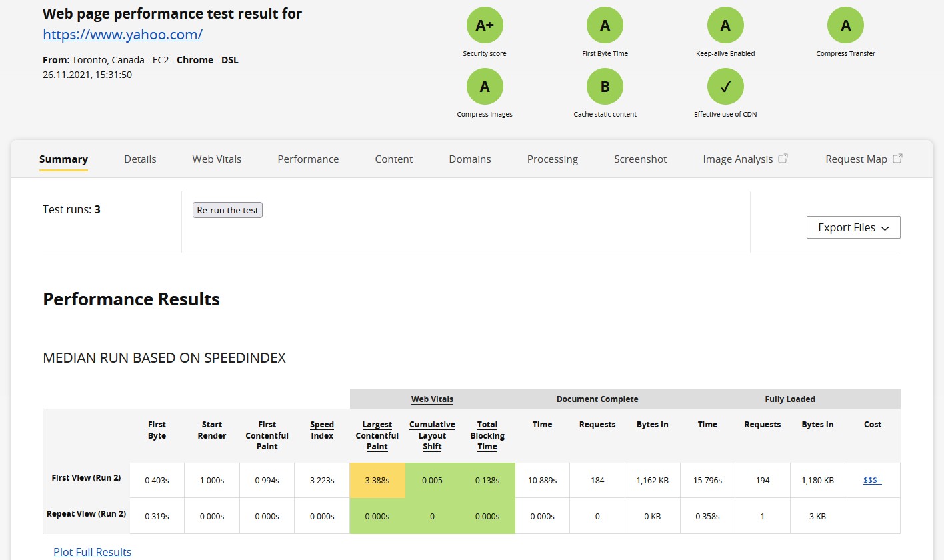Image resolution: width=944 pixels, height=560 pixels.
Task: Click the A+ Security score badge
Action: point(485,25)
